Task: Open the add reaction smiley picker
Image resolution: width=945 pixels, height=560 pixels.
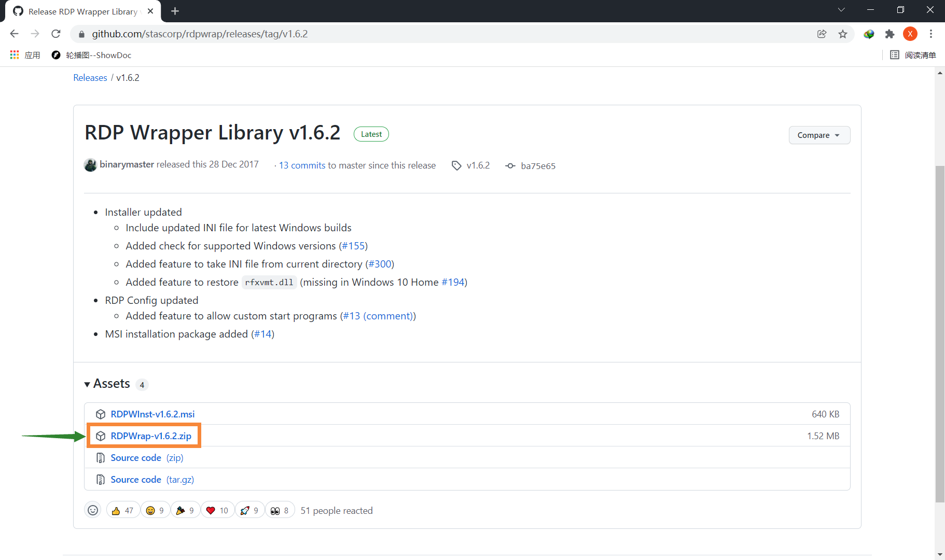Action: (x=93, y=510)
